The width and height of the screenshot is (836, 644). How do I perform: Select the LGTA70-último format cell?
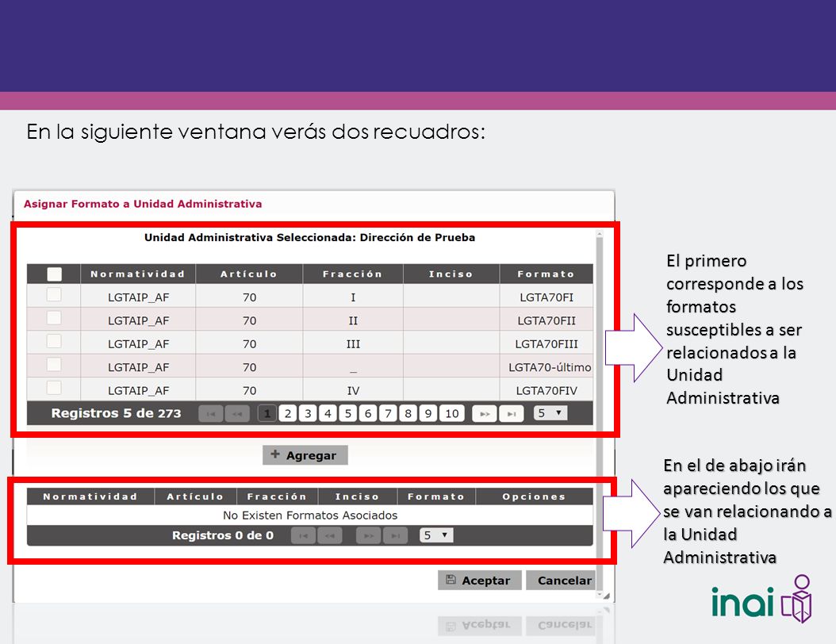pos(546,367)
